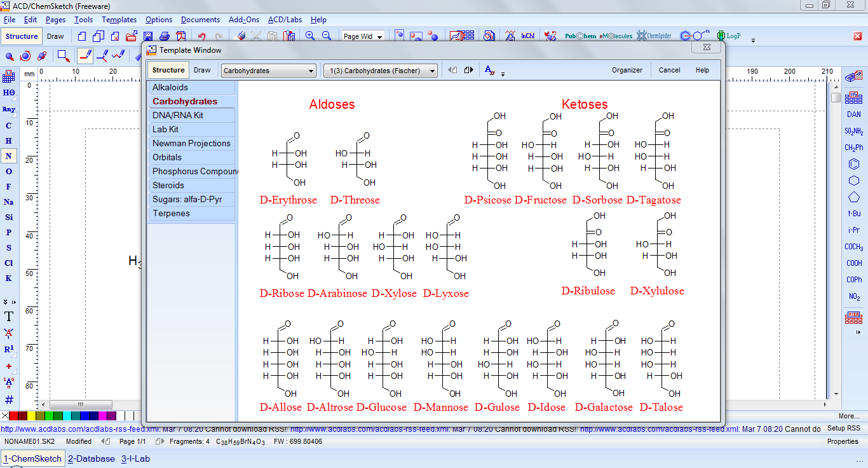Image resolution: width=868 pixels, height=468 pixels.
Task: Select the Draw Continuous chain tool
Action: coord(102,55)
